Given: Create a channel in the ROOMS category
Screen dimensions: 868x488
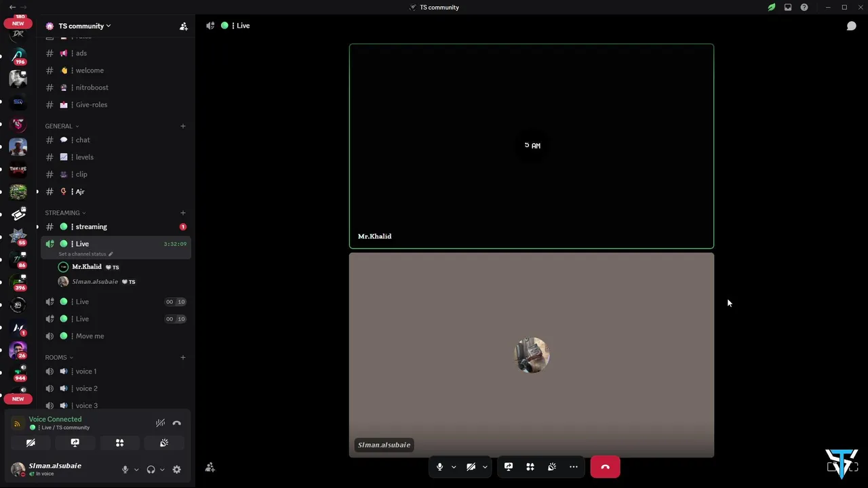Looking at the screenshot, I should click(183, 357).
